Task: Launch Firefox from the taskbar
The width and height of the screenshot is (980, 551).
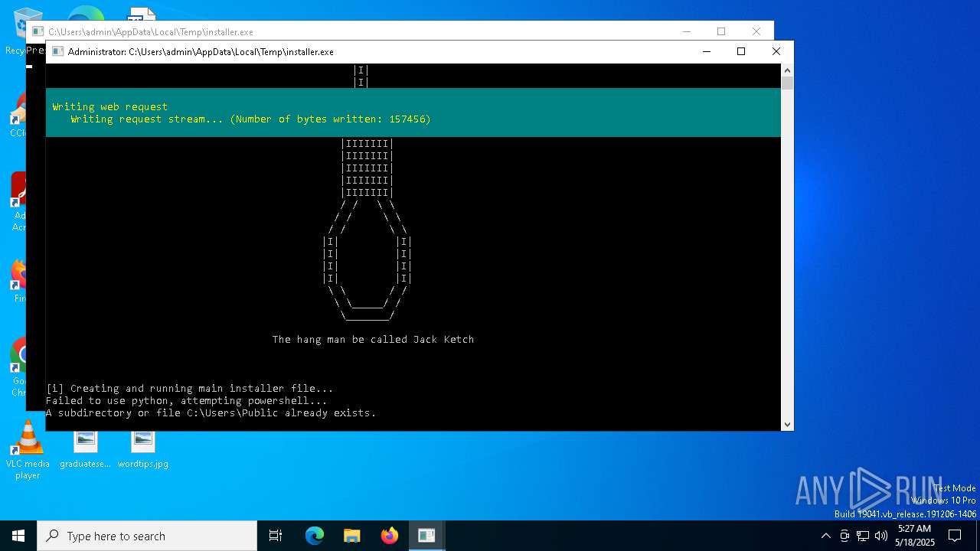Action: [x=389, y=536]
